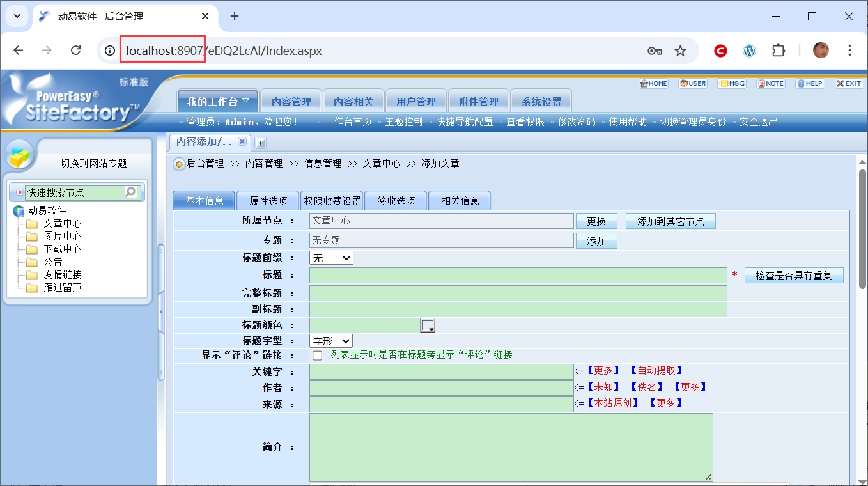Expand the 我的工作台 menu

click(x=218, y=102)
